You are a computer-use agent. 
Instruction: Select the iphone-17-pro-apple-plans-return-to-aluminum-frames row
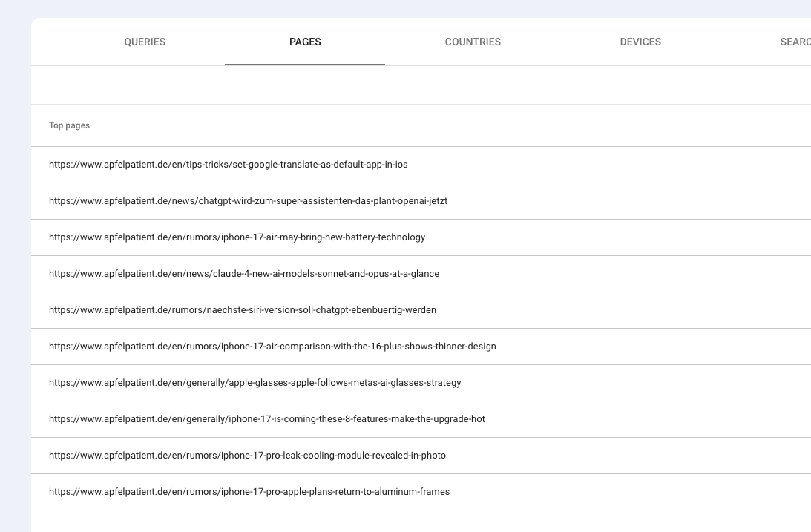(421, 492)
